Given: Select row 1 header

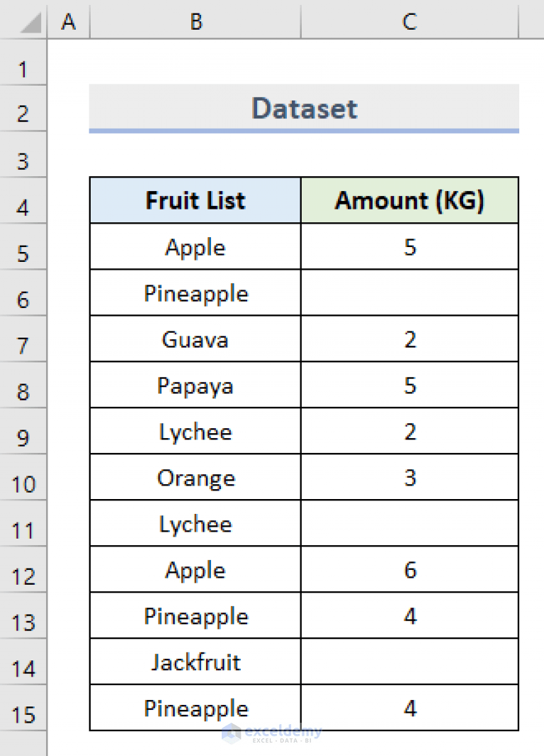Looking at the screenshot, I should (x=23, y=69).
